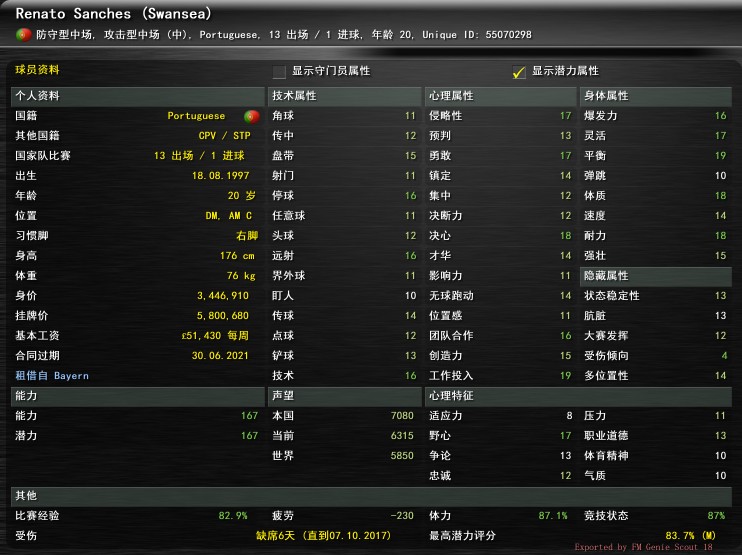This screenshot has height=555, width=742.
Task: Click the 能力 value 167
Action: [x=249, y=416]
